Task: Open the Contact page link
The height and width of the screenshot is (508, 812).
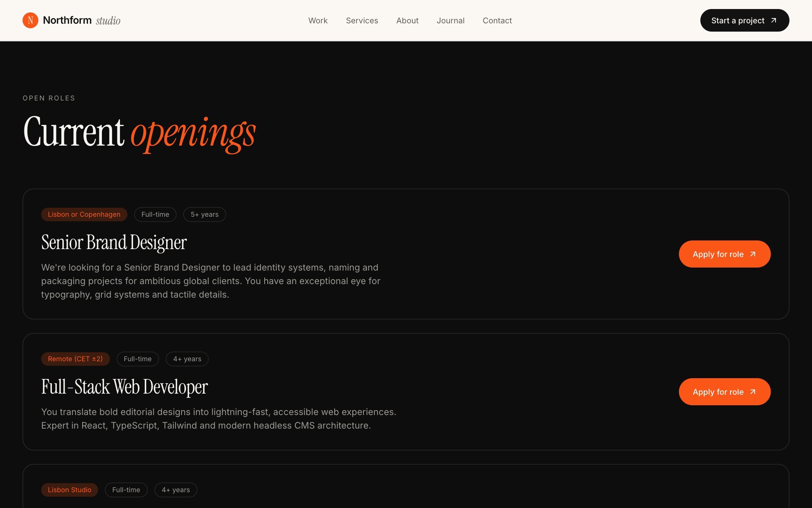Action: pyautogui.click(x=497, y=21)
